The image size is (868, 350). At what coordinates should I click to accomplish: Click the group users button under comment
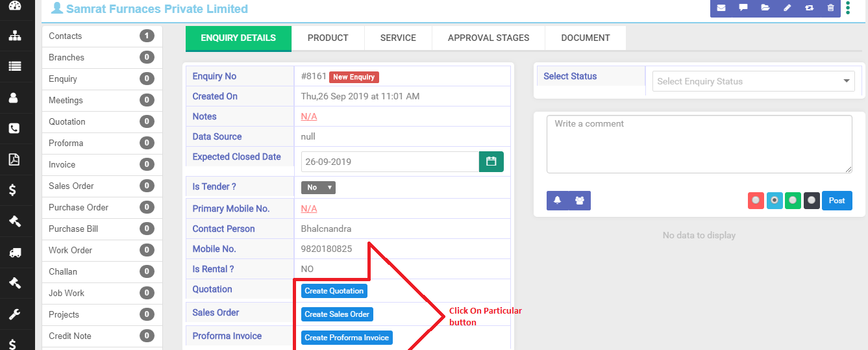(x=580, y=201)
